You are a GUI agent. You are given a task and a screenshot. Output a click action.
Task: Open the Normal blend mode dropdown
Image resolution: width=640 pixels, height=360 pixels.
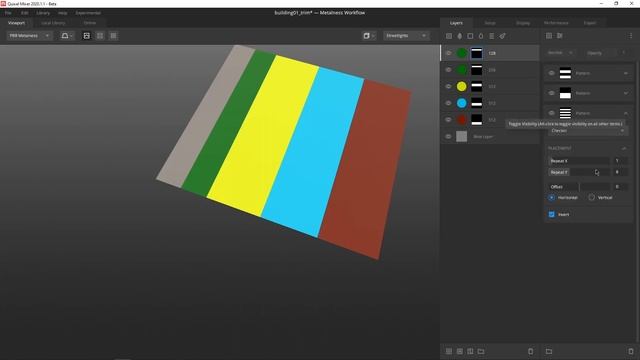pos(560,53)
